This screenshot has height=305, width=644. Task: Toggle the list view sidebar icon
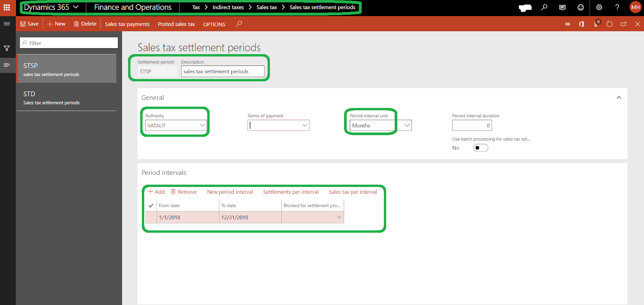7,65
